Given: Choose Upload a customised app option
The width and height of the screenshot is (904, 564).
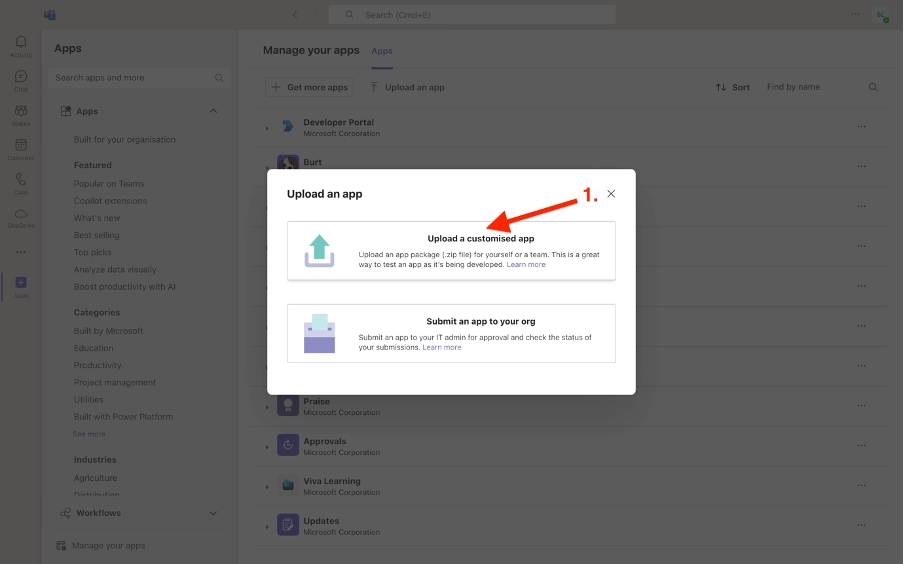Looking at the screenshot, I should 451,251.
